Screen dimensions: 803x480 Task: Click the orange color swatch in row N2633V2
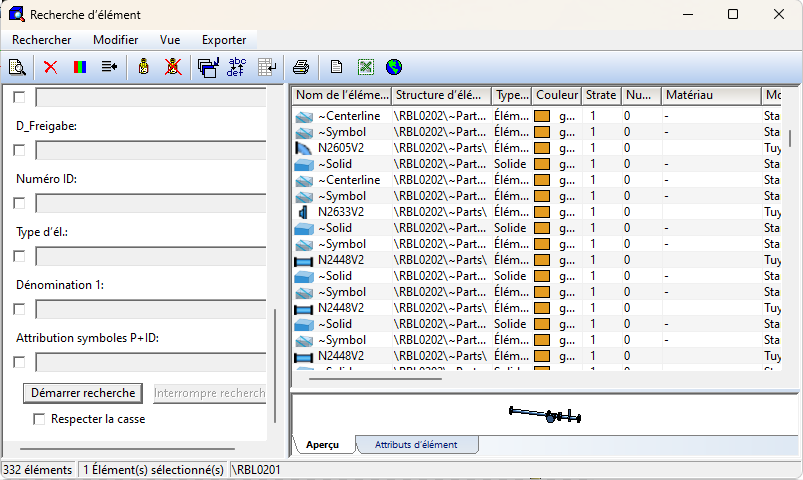point(542,212)
